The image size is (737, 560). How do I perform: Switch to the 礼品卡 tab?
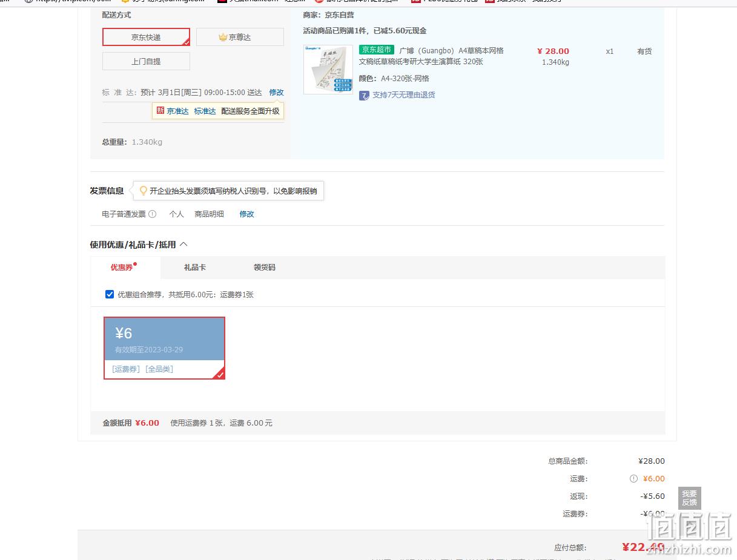point(195,268)
